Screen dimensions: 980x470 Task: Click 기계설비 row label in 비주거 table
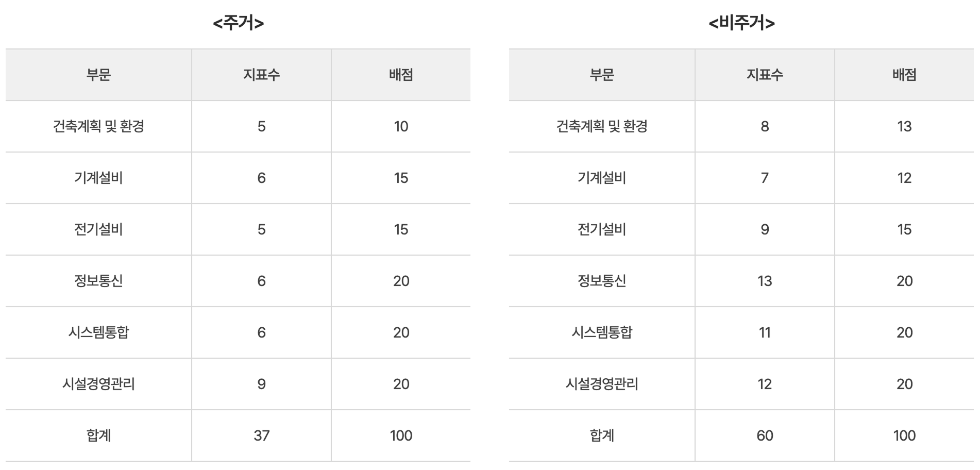click(x=601, y=178)
